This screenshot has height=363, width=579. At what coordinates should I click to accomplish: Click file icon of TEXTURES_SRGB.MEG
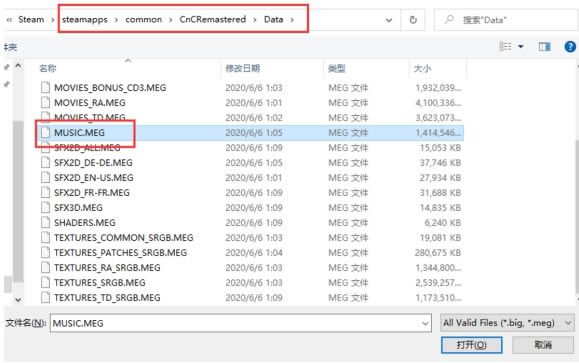click(45, 282)
